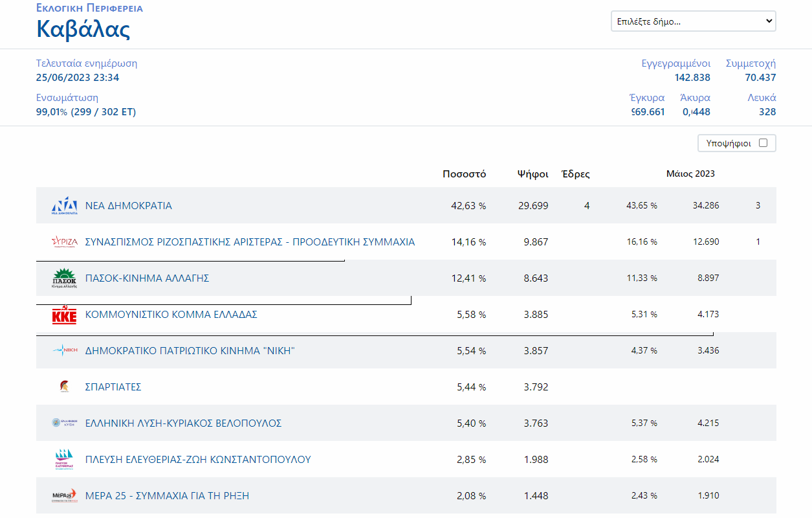Image resolution: width=812 pixels, height=518 pixels.
Task: Click the Ελληνική Λύση round logo
Action: [x=64, y=423]
